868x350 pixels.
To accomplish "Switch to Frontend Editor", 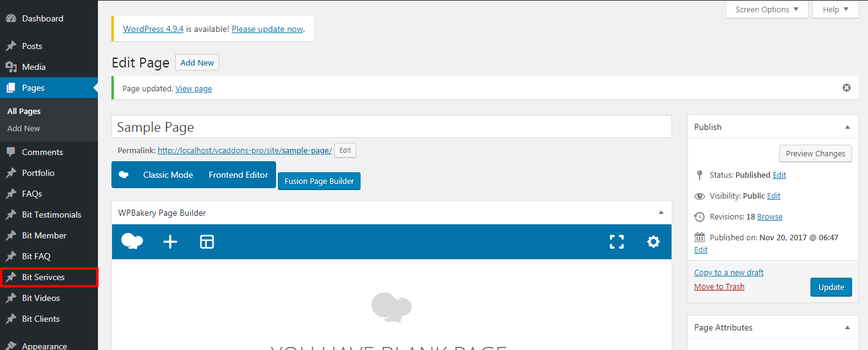I will tap(238, 175).
